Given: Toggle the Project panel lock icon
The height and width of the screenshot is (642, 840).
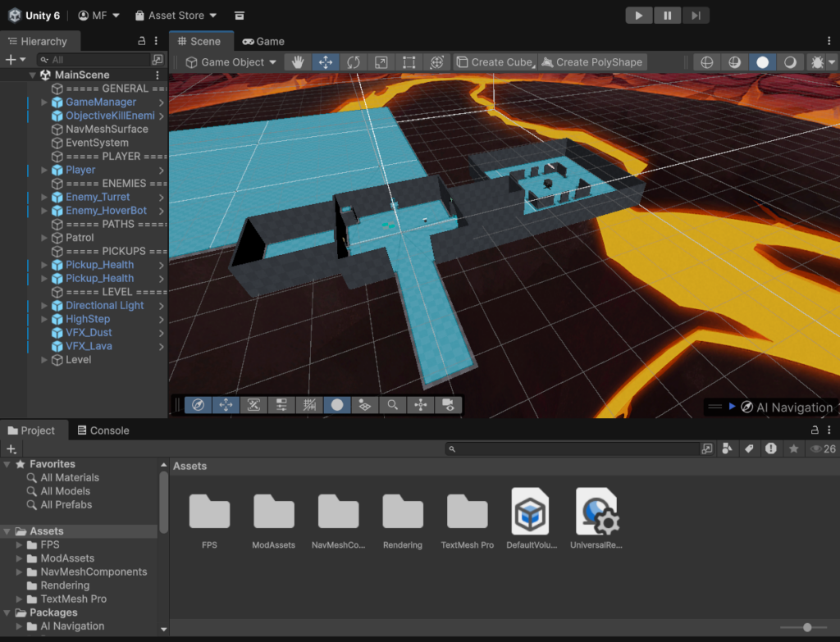Looking at the screenshot, I should pyautogui.click(x=815, y=430).
